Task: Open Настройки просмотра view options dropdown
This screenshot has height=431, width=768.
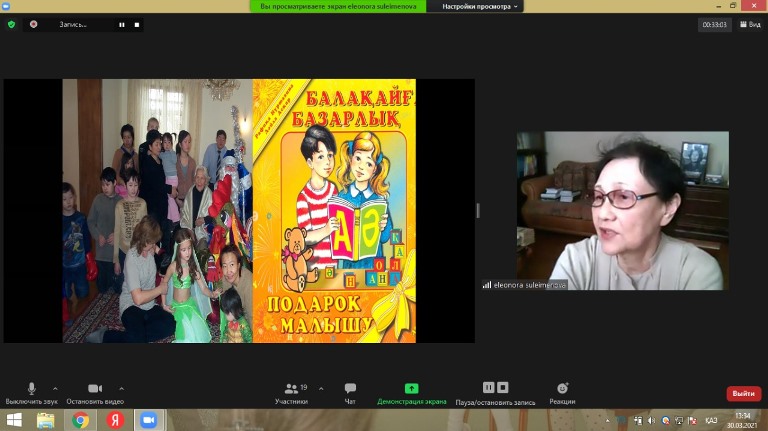Action: pyautogui.click(x=480, y=6)
